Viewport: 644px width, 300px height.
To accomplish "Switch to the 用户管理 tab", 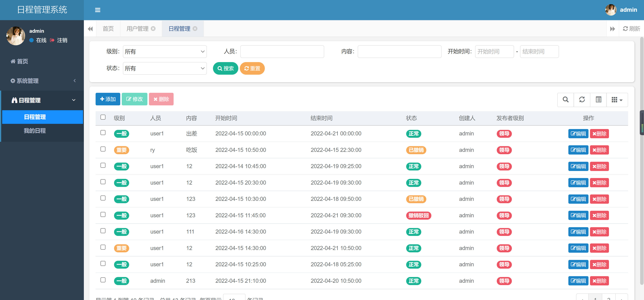I will (138, 29).
